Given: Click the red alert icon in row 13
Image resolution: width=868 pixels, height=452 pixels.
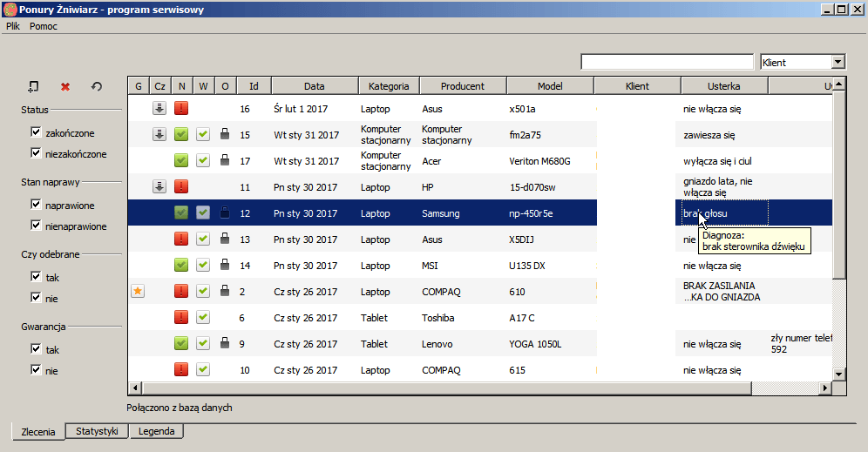Looking at the screenshot, I should [x=181, y=239].
